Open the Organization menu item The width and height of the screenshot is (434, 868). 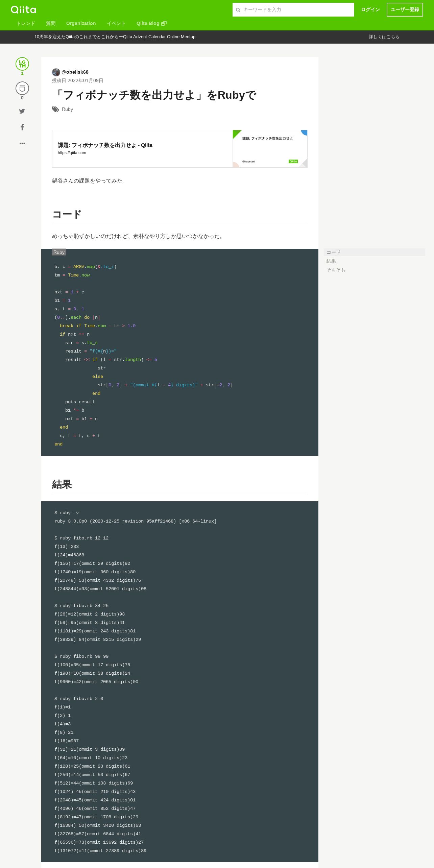click(81, 23)
